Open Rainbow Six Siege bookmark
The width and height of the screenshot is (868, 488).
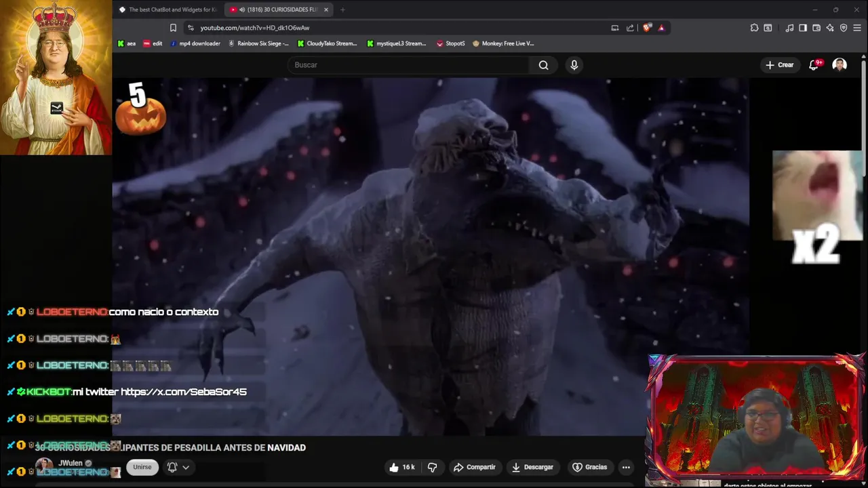[x=258, y=43]
